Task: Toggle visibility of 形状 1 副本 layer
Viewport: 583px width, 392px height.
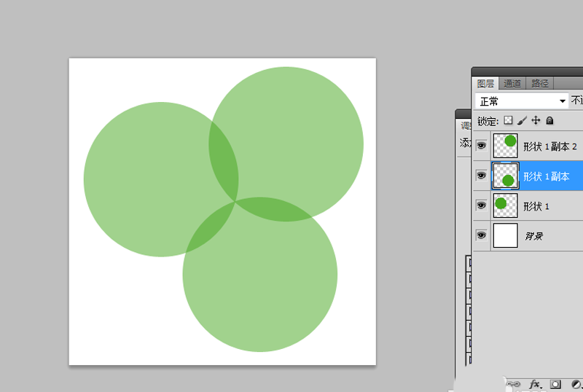Action: click(x=481, y=176)
